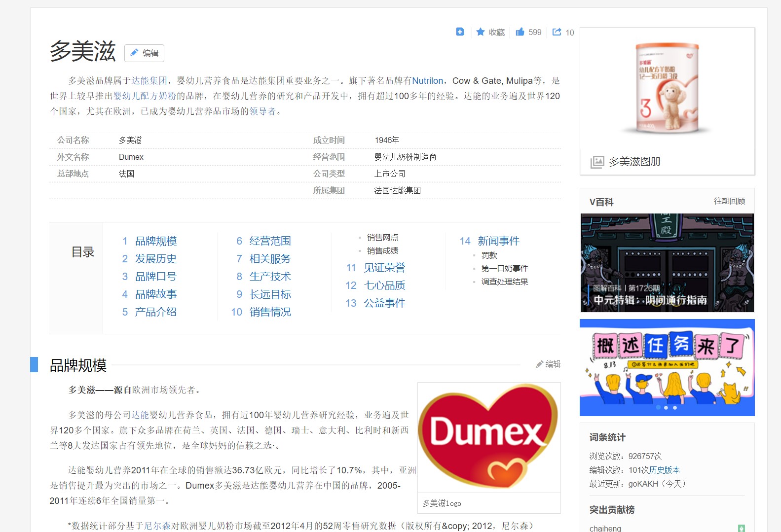Viewport: 781px width, 532px height.
Task: Click the 法国达能集团 value in the info table
Action: (398, 191)
